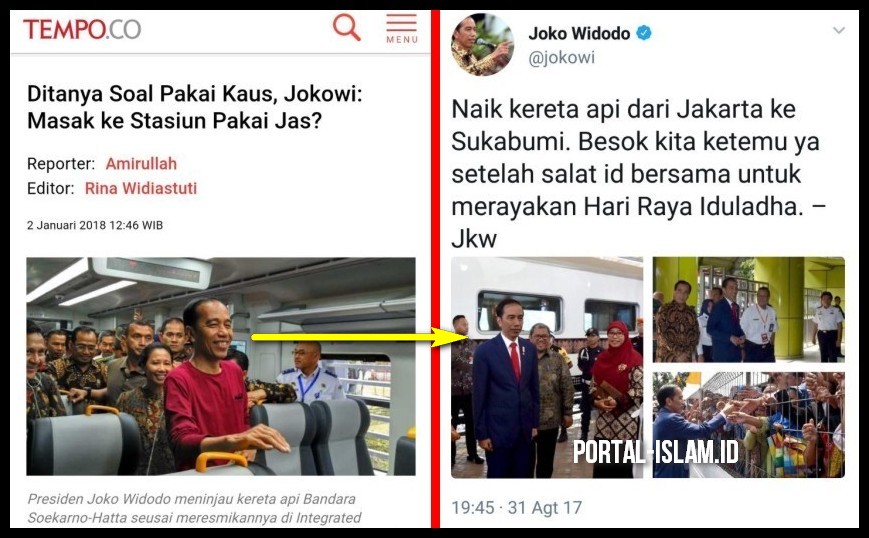Click the blue verified badge

click(643, 33)
